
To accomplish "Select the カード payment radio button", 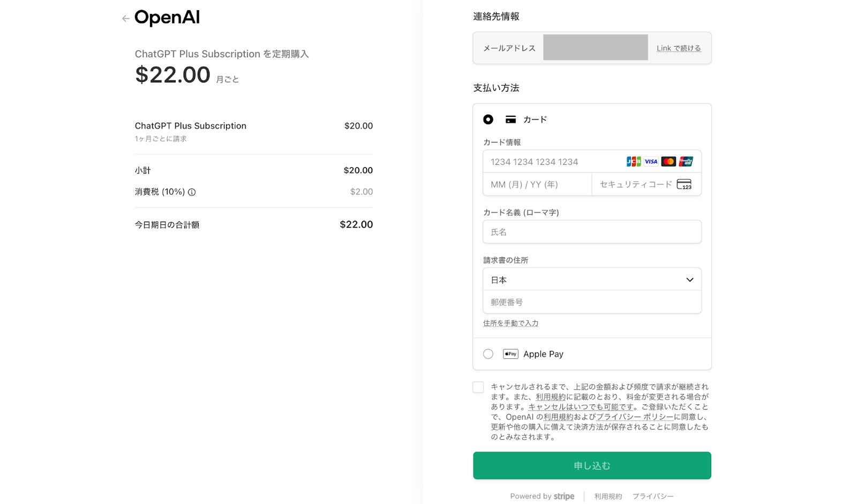I will coord(488,119).
